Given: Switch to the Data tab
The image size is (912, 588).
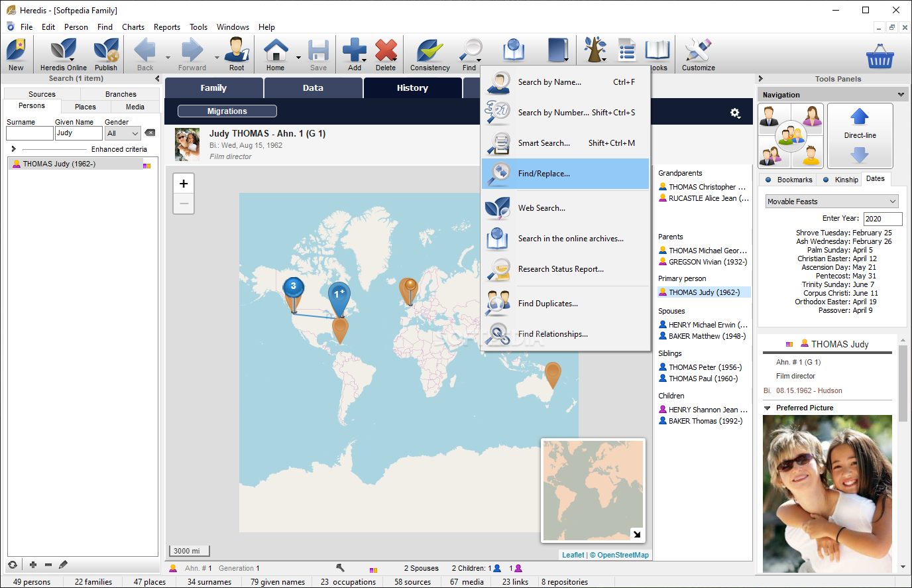Looking at the screenshot, I should coord(313,88).
